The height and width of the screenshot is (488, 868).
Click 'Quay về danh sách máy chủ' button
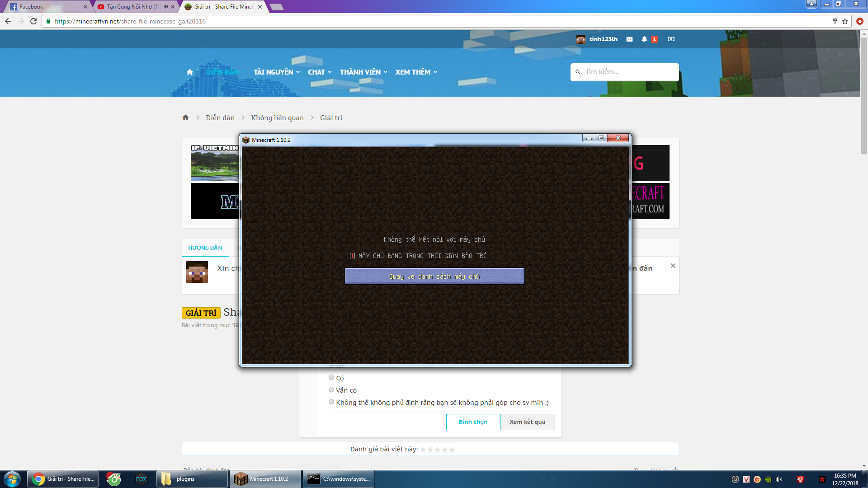(x=434, y=277)
